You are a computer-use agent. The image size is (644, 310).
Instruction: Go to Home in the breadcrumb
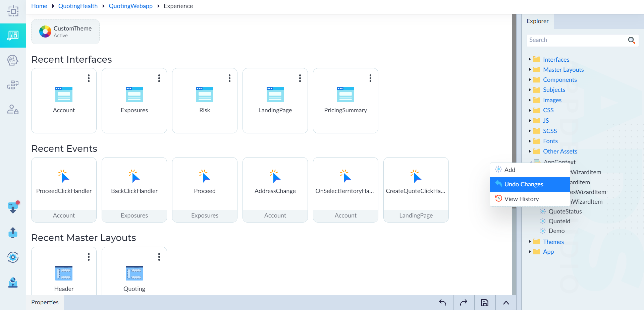coord(39,6)
